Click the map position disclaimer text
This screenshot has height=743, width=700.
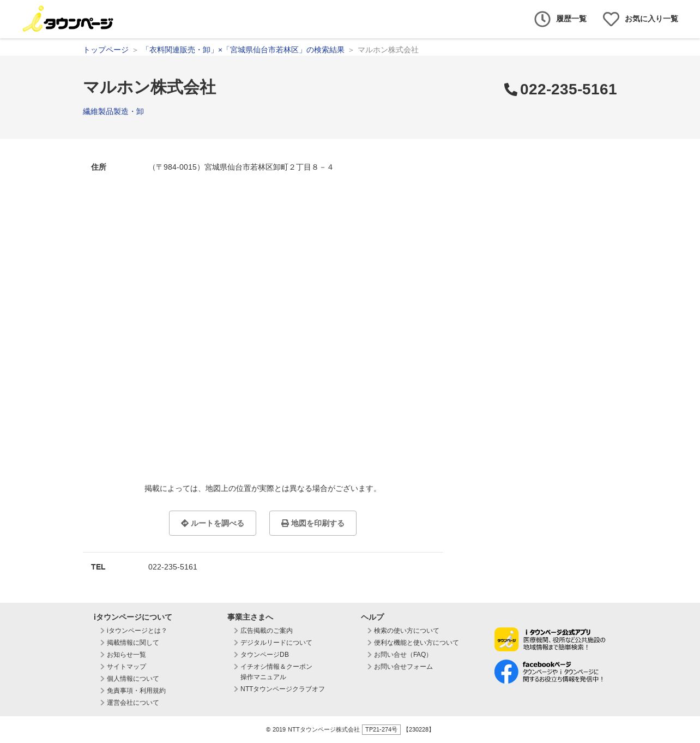tap(262, 488)
